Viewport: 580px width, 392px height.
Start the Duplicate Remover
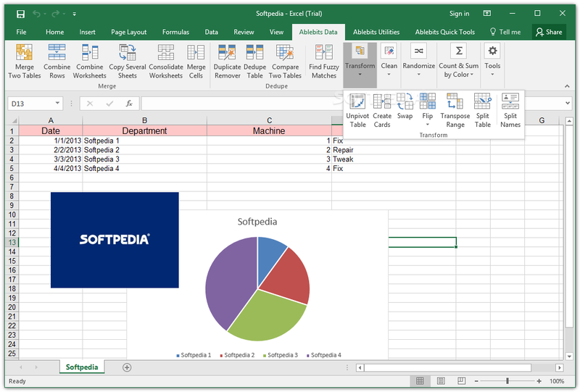coord(227,61)
